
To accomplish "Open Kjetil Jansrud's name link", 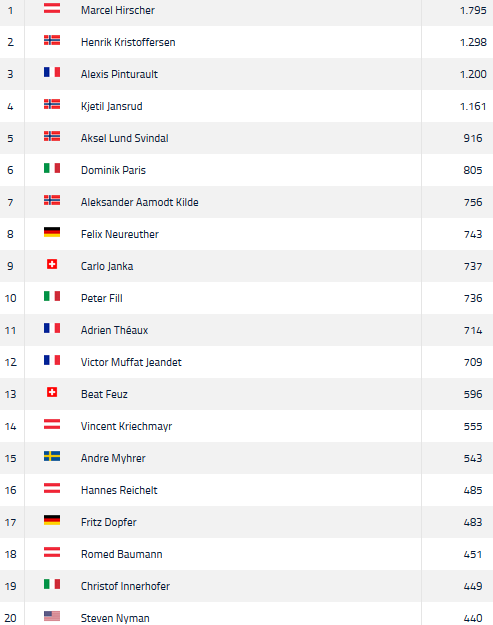I will 112,106.
